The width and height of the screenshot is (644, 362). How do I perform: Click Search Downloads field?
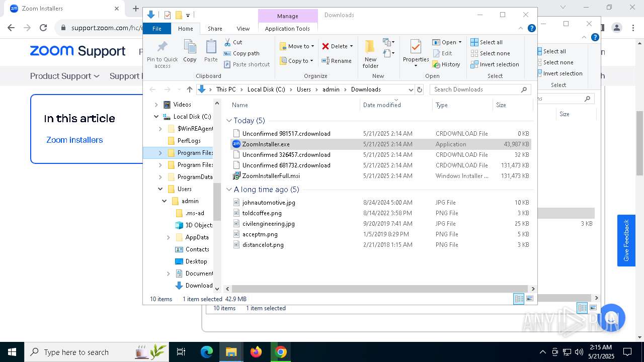tap(480, 89)
